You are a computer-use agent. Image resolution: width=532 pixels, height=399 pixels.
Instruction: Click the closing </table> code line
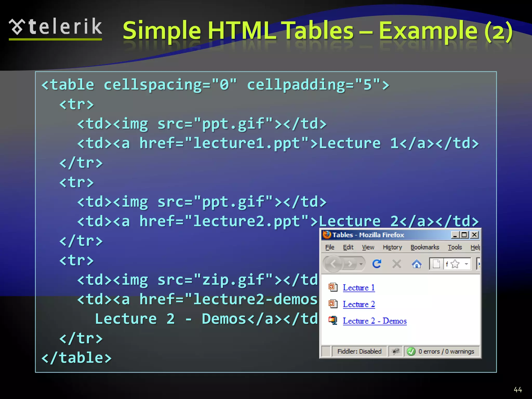pos(76,358)
